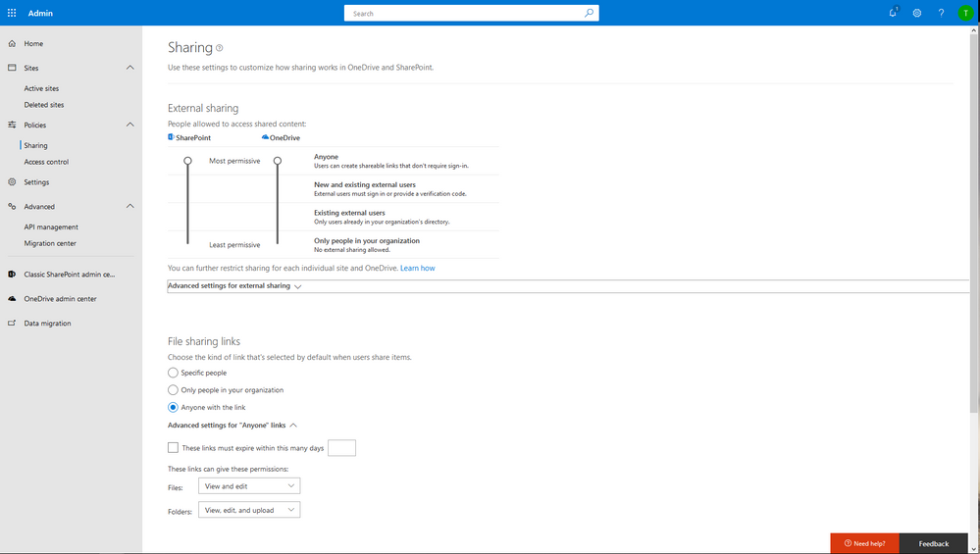Click the Feedback button
This screenshot has width=980, height=554.
(x=933, y=543)
